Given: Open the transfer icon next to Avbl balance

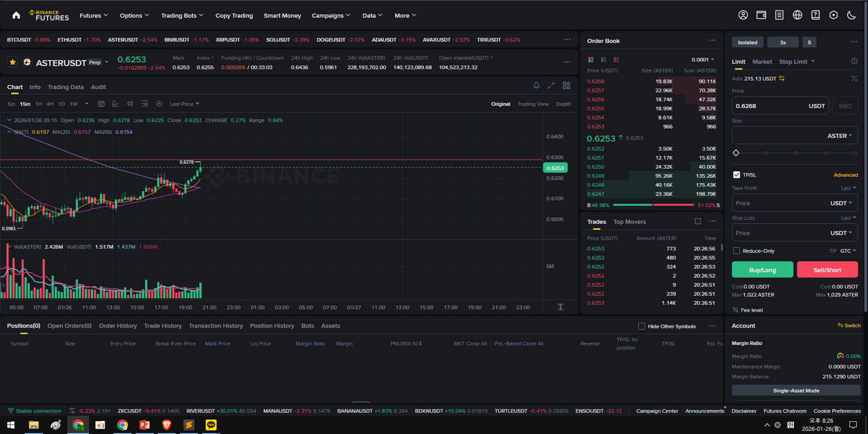Looking at the screenshot, I should (782, 78).
